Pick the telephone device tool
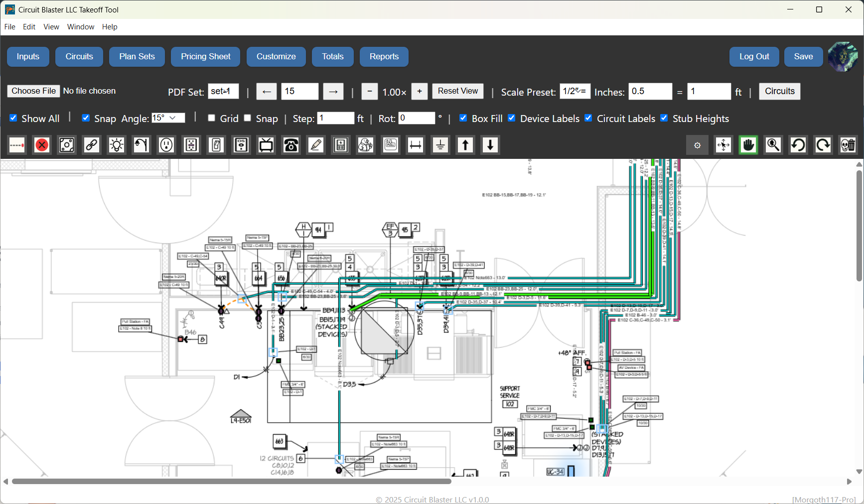 291,145
